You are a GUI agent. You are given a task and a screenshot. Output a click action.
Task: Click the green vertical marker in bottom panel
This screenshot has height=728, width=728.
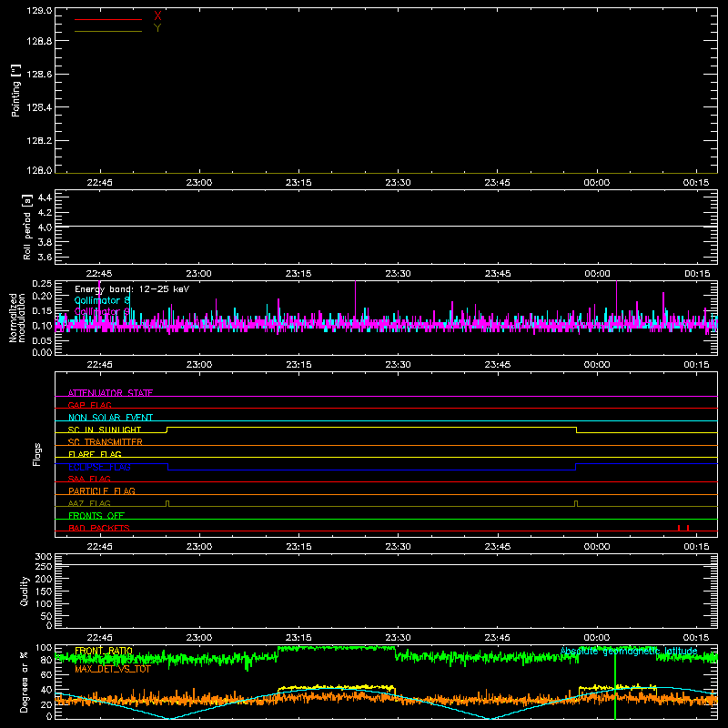(615, 685)
